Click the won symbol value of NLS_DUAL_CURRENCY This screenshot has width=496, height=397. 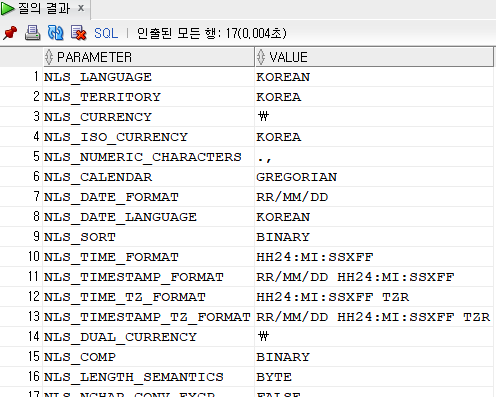click(374, 337)
